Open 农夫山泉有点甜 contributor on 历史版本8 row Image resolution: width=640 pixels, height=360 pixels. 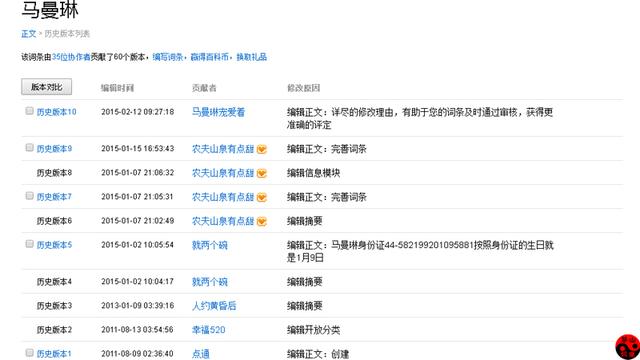pyautogui.click(x=223, y=173)
